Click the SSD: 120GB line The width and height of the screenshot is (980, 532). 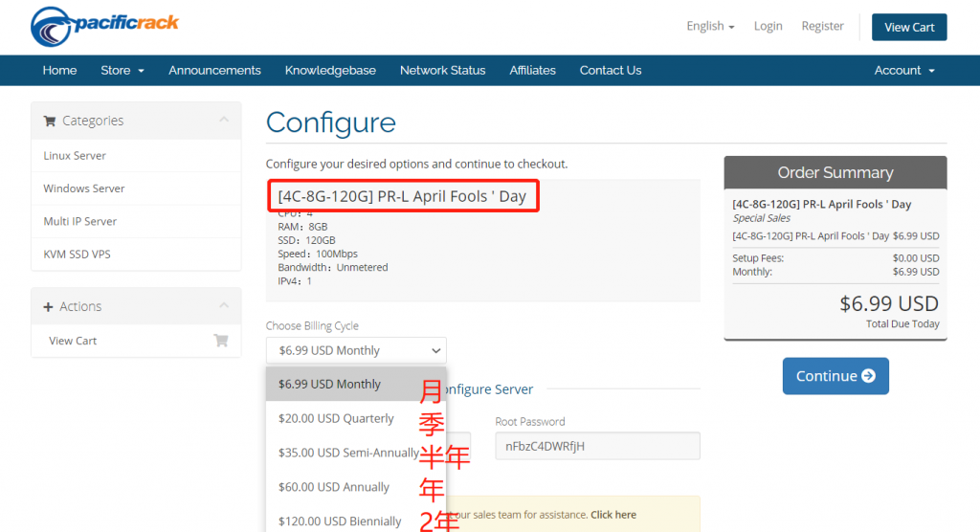tap(306, 240)
